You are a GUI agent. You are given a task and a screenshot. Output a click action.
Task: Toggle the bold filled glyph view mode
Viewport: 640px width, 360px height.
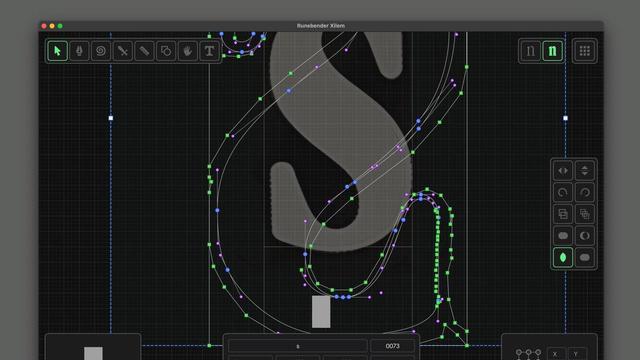pyautogui.click(x=552, y=51)
